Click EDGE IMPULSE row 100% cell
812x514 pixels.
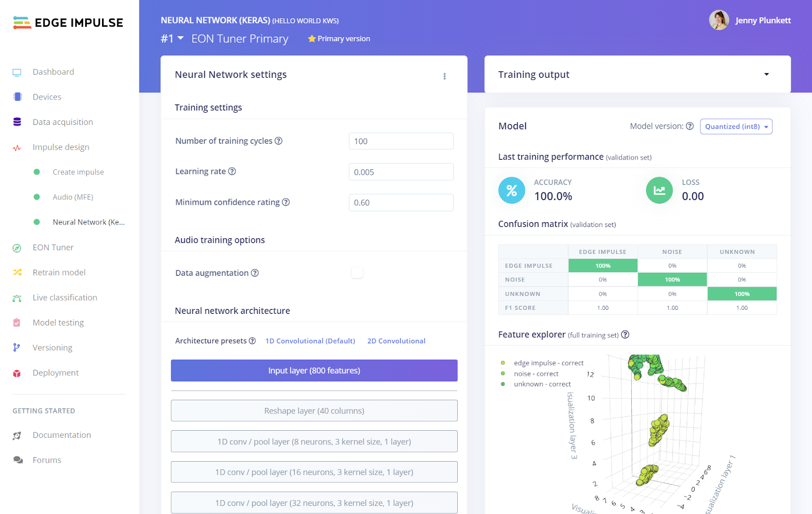tap(603, 266)
